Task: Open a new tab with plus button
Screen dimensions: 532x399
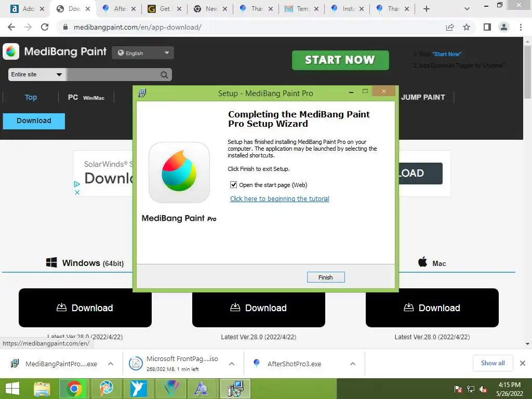Action: pyautogui.click(x=427, y=9)
